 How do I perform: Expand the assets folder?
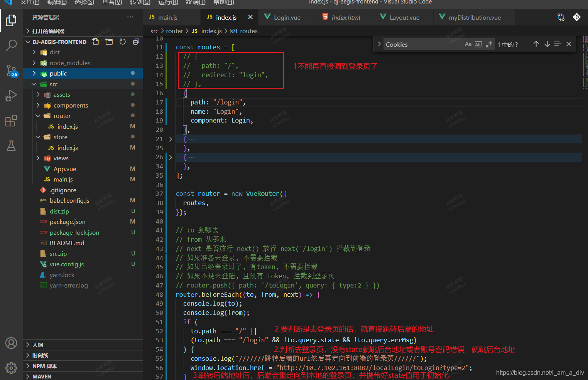pos(83,95)
